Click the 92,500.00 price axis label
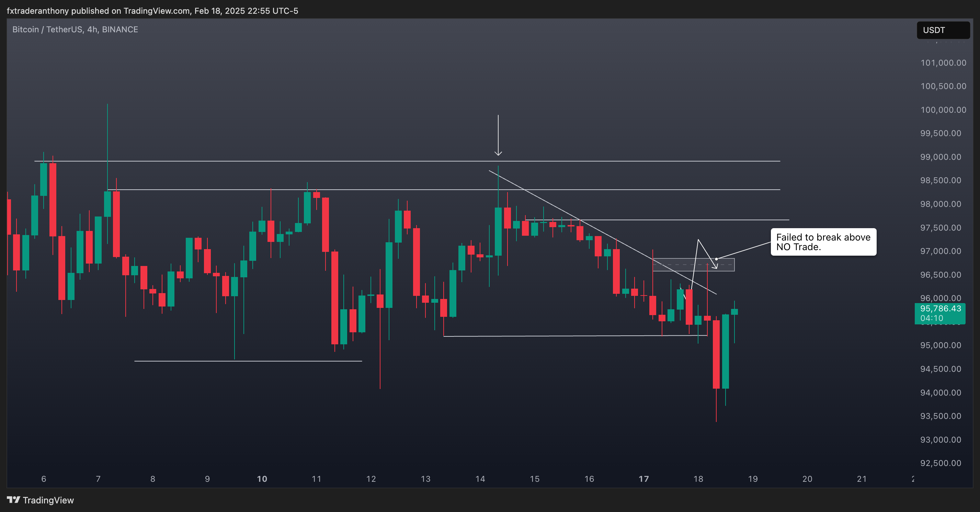 click(x=941, y=463)
